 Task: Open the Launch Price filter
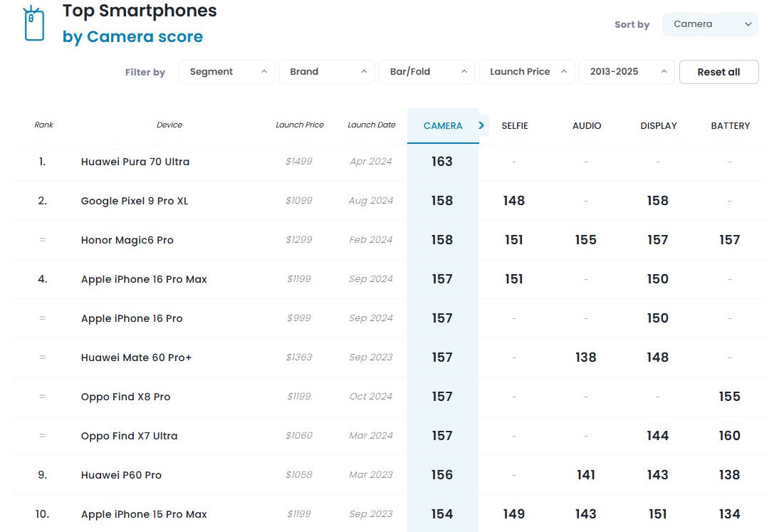527,72
